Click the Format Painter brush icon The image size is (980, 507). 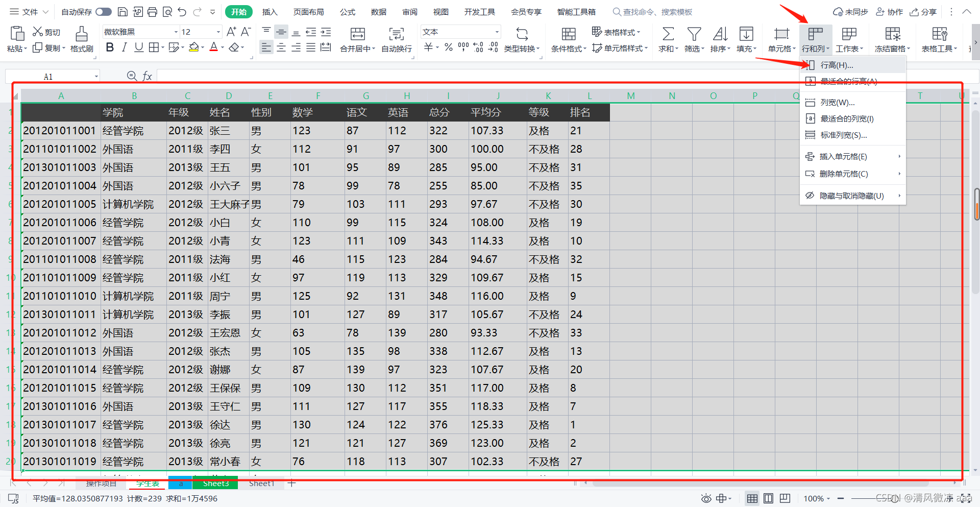tap(81, 34)
